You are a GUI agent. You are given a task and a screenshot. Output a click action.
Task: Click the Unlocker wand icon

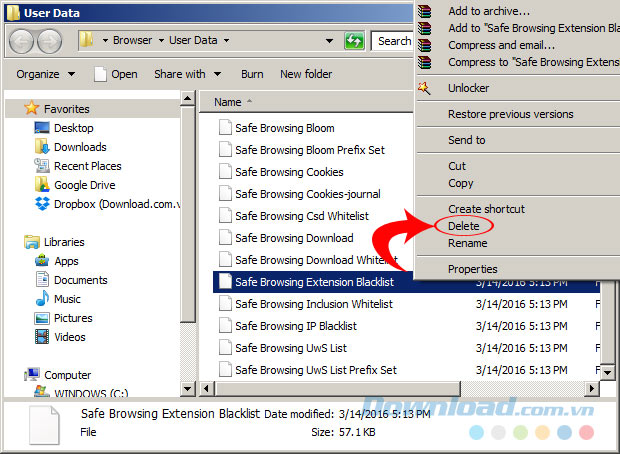click(x=424, y=88)
